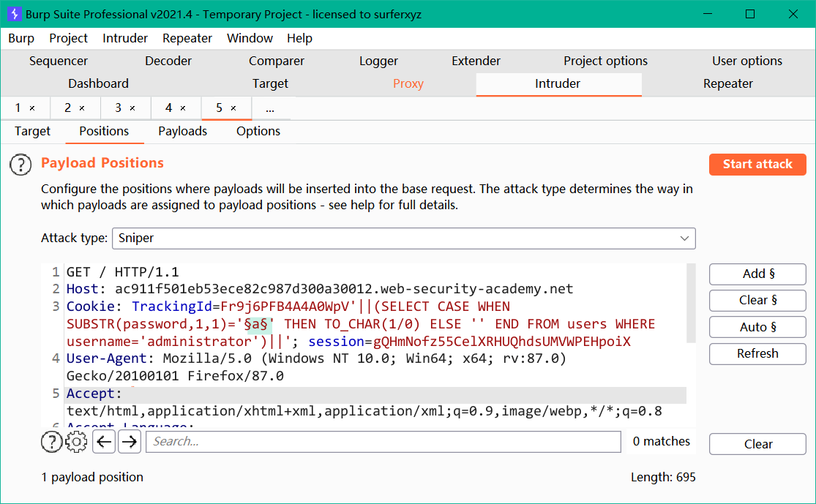The height and width of the screenshot is (504, 816).
Task: Switch to the top-level Target tab
Action: pyautogui.click(x=270, y=83)
